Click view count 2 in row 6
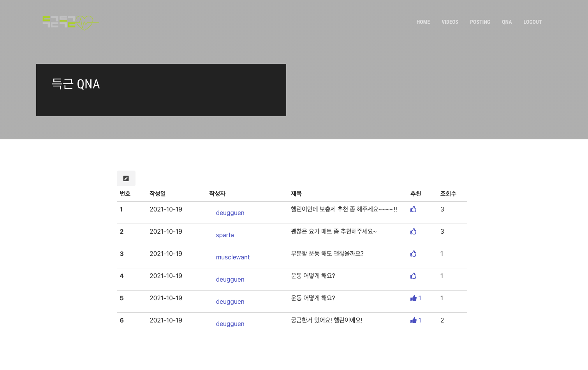 tap(442, 320)
